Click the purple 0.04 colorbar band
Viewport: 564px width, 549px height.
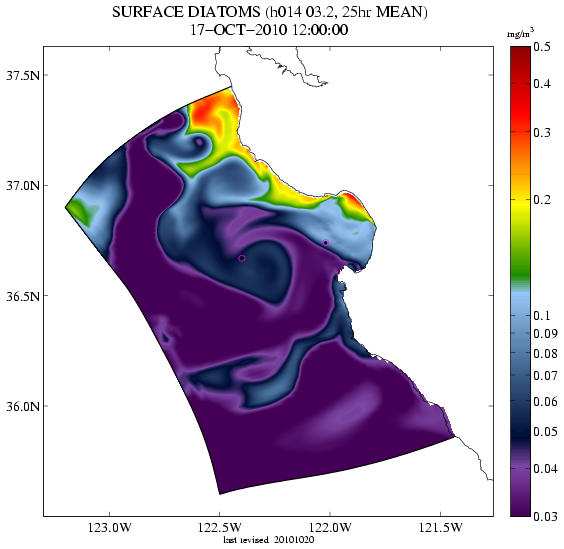click(x=520, y=469)
